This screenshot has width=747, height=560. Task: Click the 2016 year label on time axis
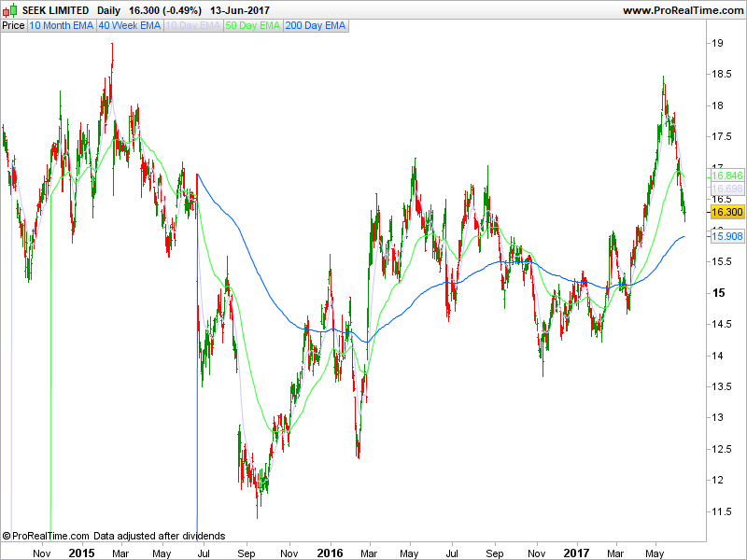point(330,553)
